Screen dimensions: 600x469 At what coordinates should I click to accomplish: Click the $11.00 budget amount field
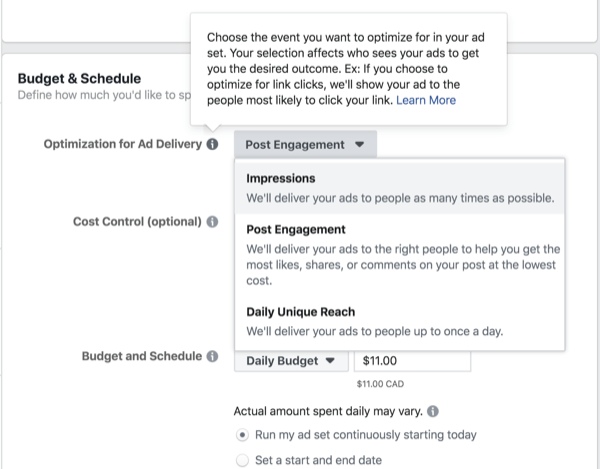(x=412, y=361)
